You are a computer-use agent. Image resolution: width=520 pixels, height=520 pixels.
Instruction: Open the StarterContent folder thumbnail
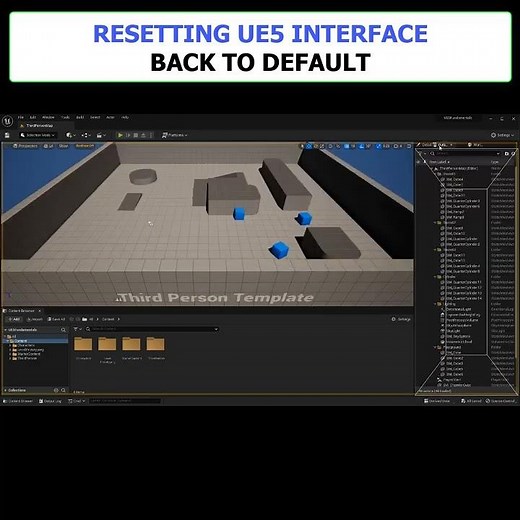(131, 344)
